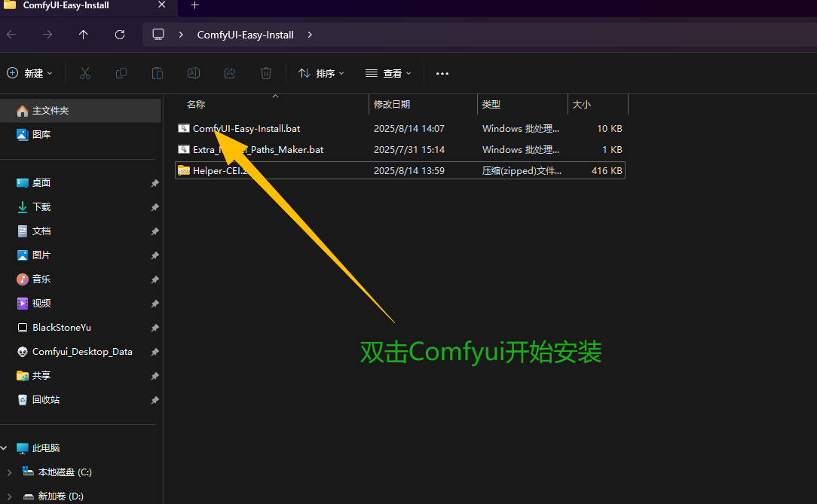Refresh the current folder view
This screenshot has width=817, height=504.
point(120,35)
